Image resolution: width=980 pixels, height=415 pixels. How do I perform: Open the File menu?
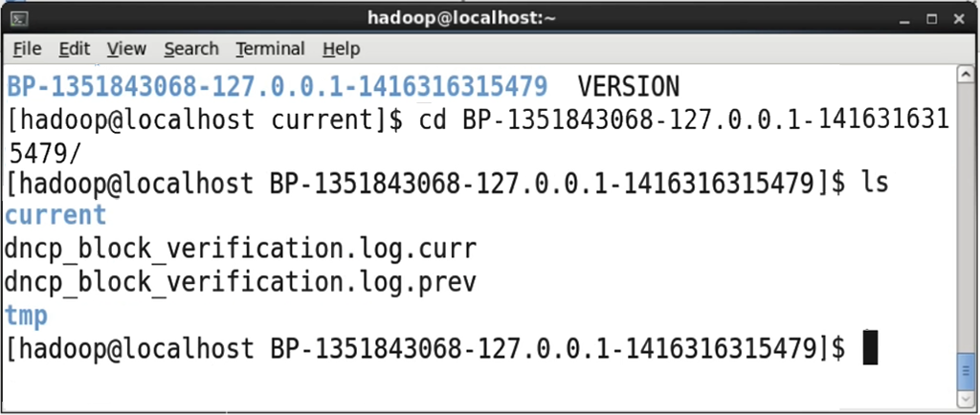tap(27, 49)
